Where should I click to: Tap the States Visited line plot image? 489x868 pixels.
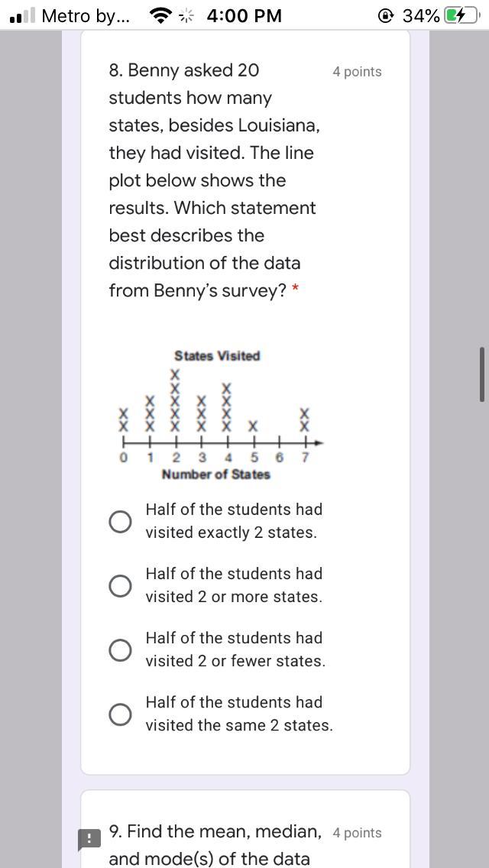click(216, 416)
